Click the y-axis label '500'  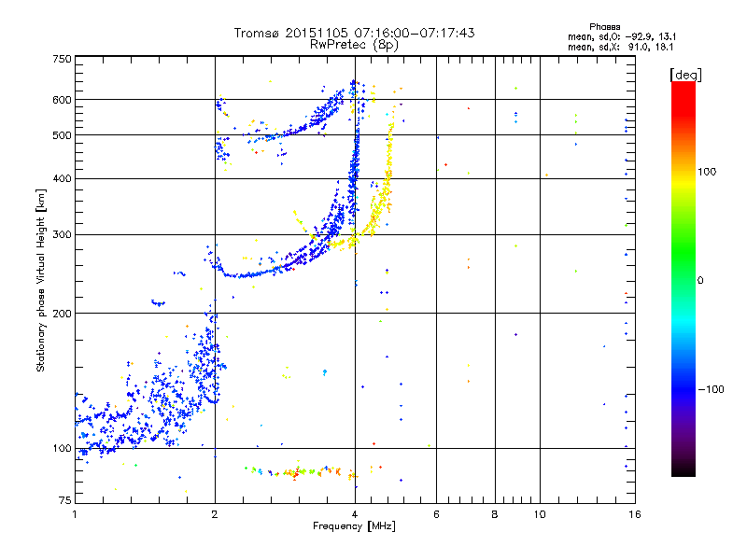(x=62, y=135)
